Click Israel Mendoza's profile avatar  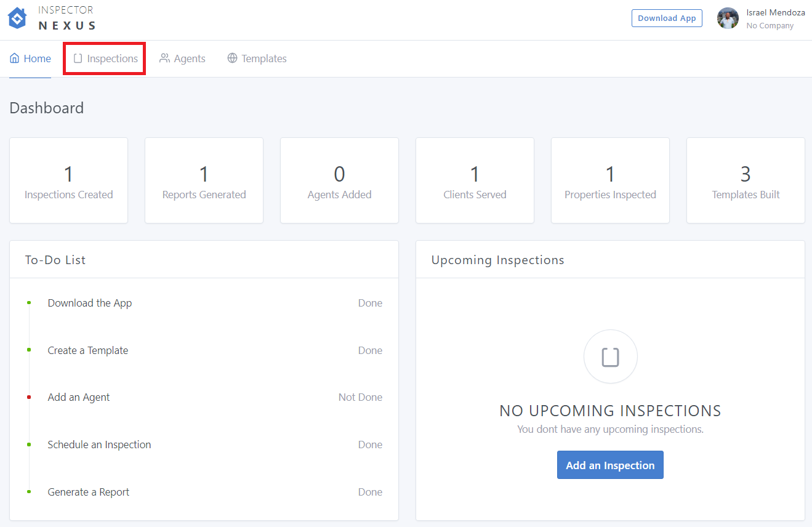(x=728, y=18)
